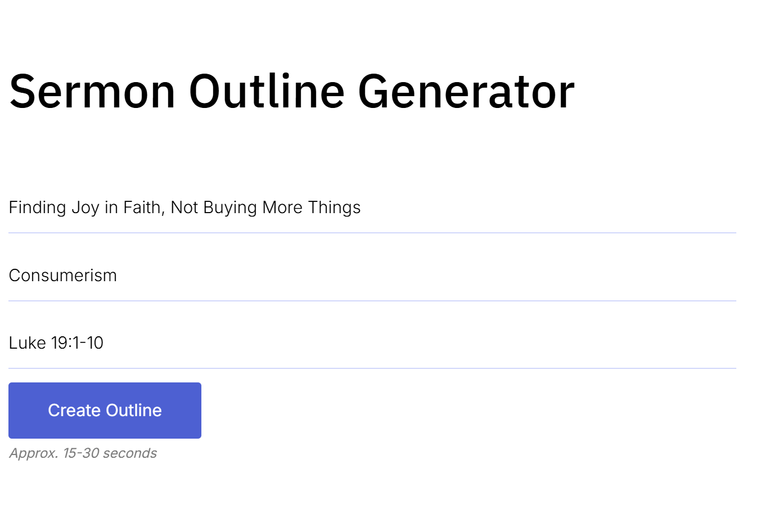Image resolution: width=765 pixels, height=532 pixels.
Task: Select the sermon title text
Action: (x=184, y=208)
